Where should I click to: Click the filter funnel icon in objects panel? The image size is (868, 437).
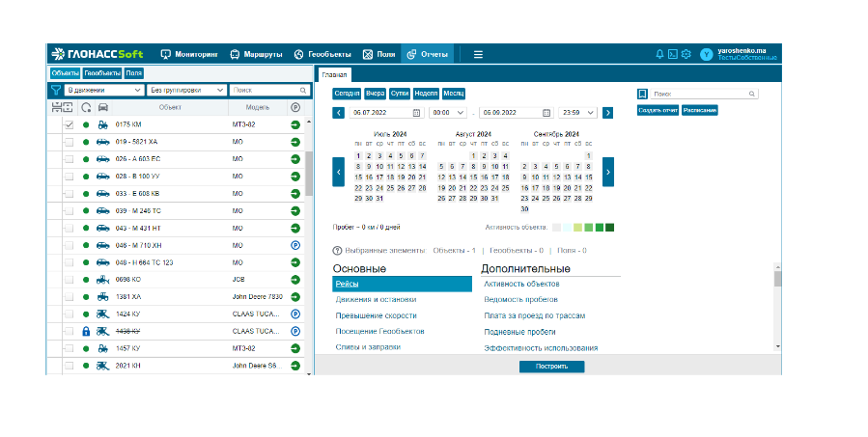tap(56, 90)
